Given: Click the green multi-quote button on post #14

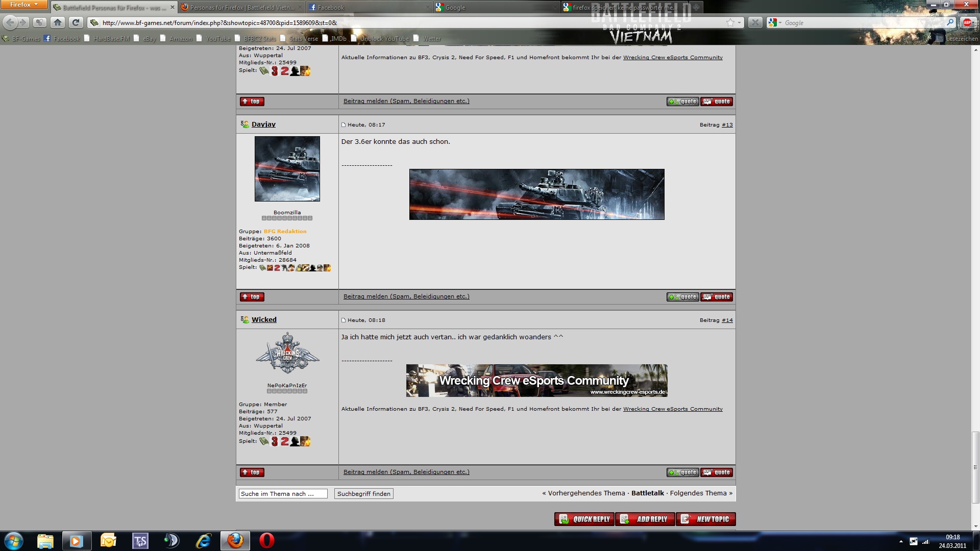Looking at the screenshot, I should point(682,472).
